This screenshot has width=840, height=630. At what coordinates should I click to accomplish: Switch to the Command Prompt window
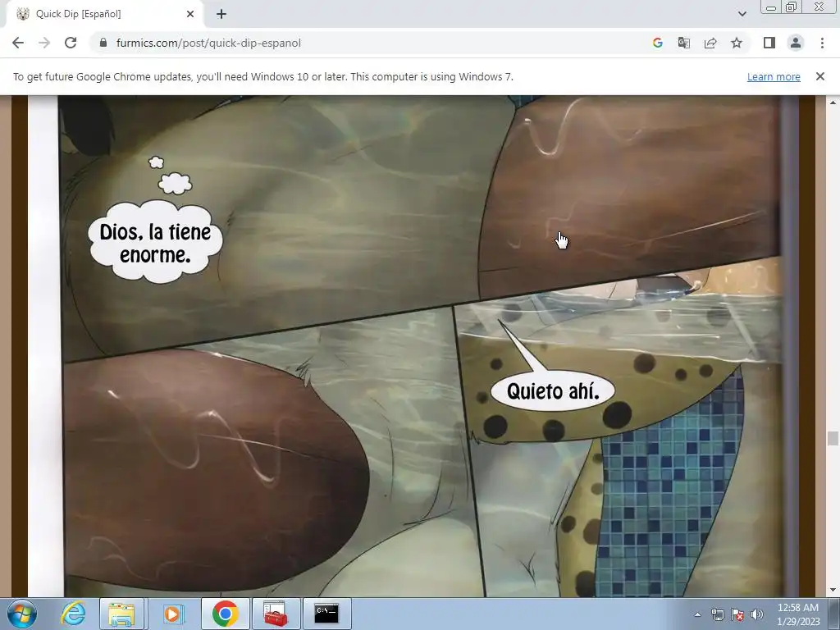[326, 614]
